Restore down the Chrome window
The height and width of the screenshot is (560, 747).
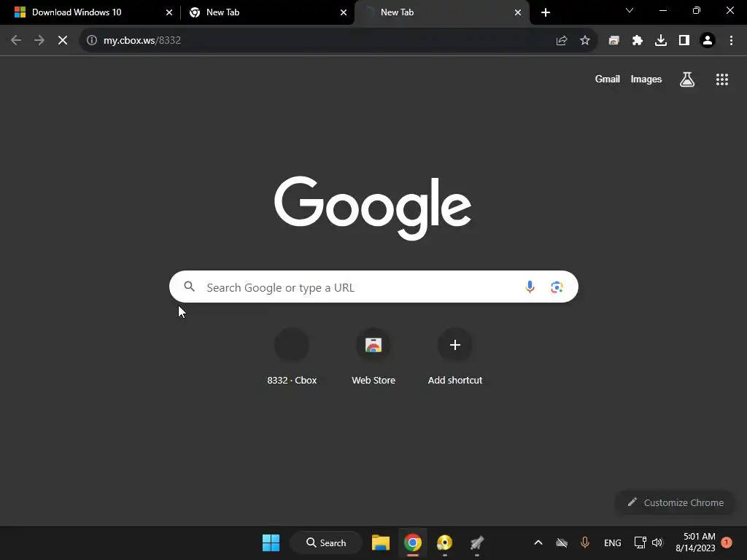[x=697, y=10]
